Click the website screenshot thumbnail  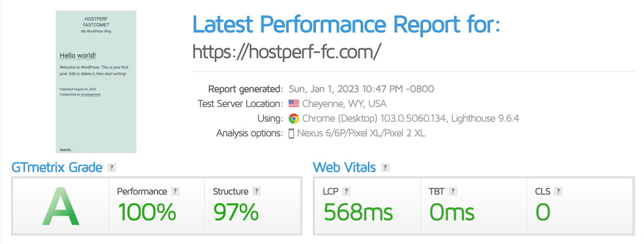pos(96,82)
